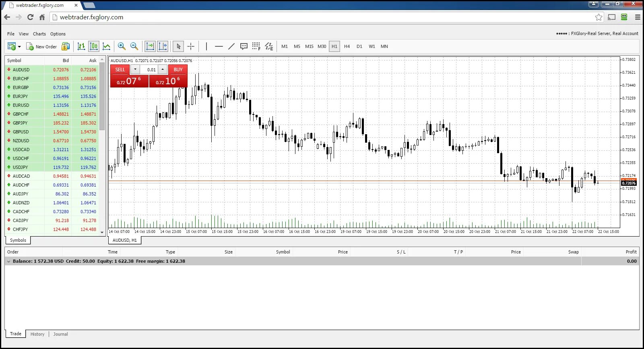Click the browser home icon
644x349 pixels.
(42, 17)
